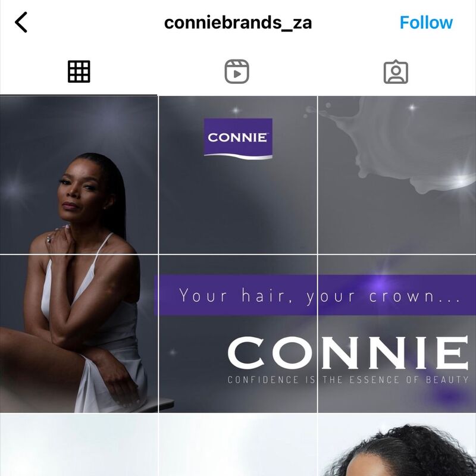The width and height of the screenshot is (476, 476).
Task: Open the Reels tab
Action: point(237,71)
